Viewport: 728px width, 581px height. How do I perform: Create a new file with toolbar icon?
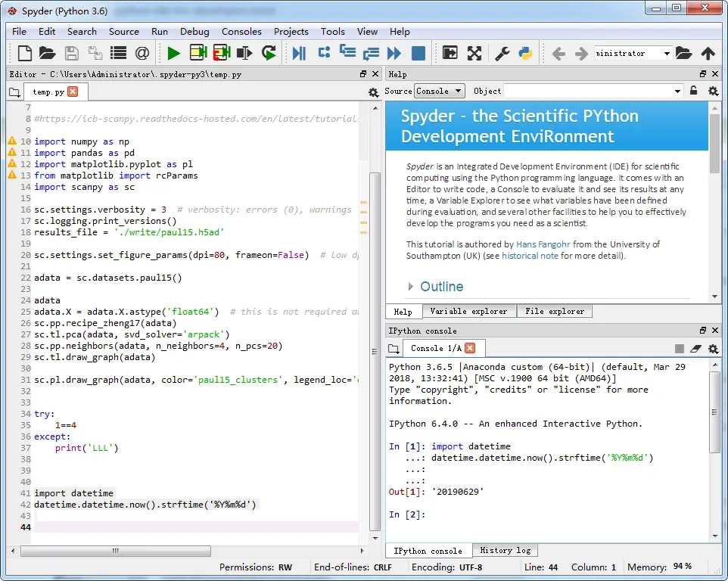pos(25,54)
